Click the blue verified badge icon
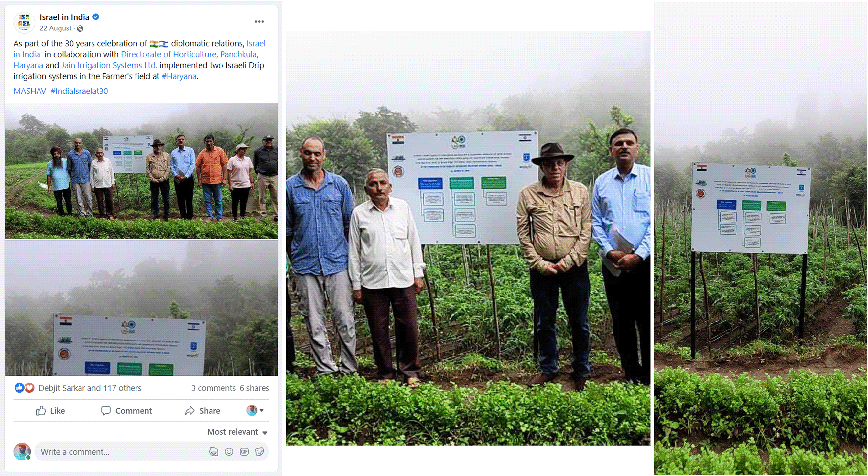 [x=96, y=17]
